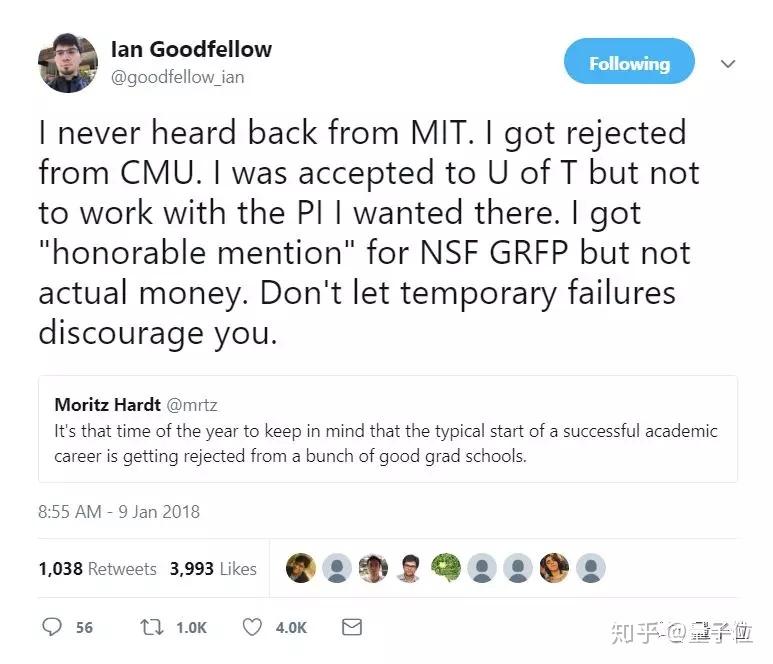Click the first liker avatar
Screen dimensions: 773x664
(x=300, y=568)
